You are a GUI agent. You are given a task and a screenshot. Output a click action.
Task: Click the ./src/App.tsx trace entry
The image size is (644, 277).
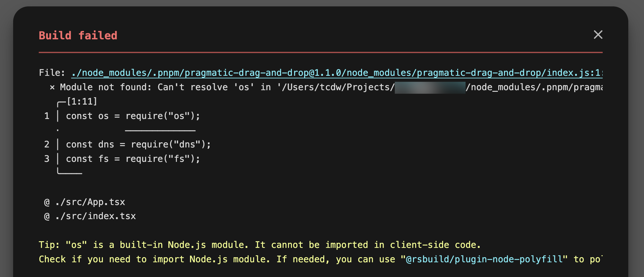[x=90, y=202]
